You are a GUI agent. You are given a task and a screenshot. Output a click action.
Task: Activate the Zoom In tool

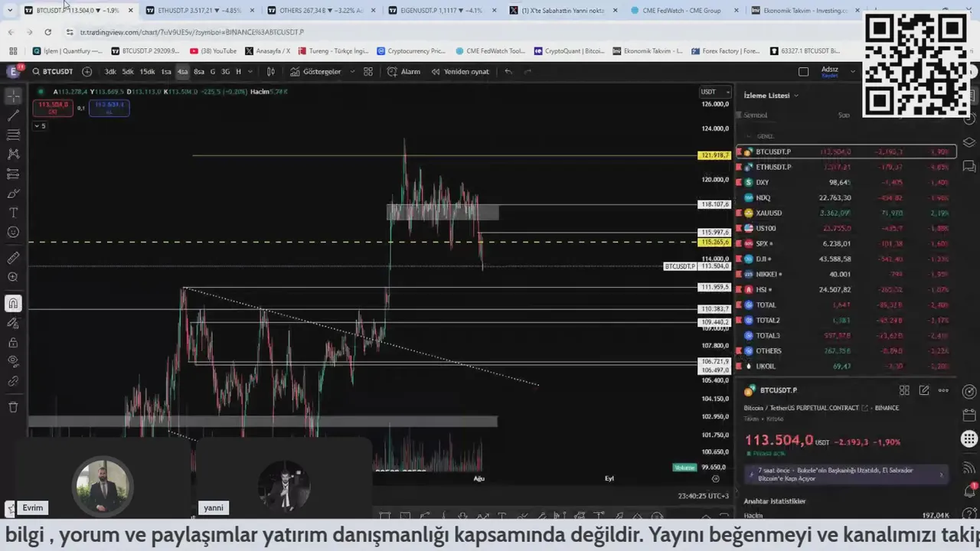(13, 277)
